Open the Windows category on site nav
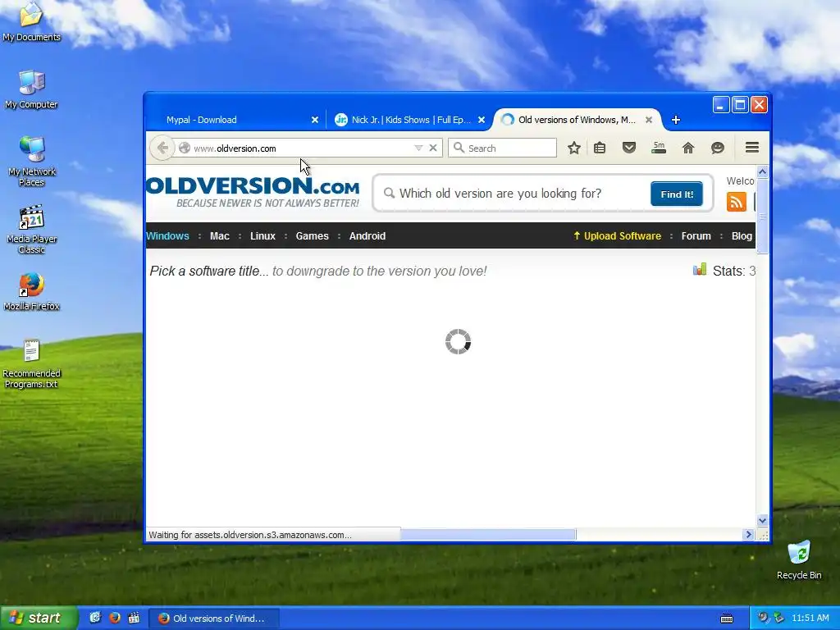The image size is (840, 630). (167, 235)
